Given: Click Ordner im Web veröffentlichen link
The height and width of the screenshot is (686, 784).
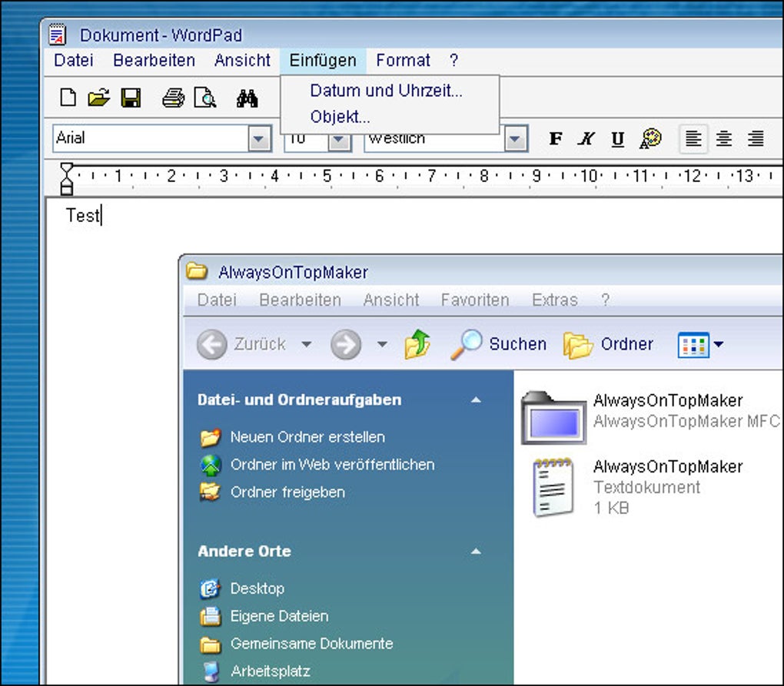Looking at the screenshot, I should click(x=333, y=465).
